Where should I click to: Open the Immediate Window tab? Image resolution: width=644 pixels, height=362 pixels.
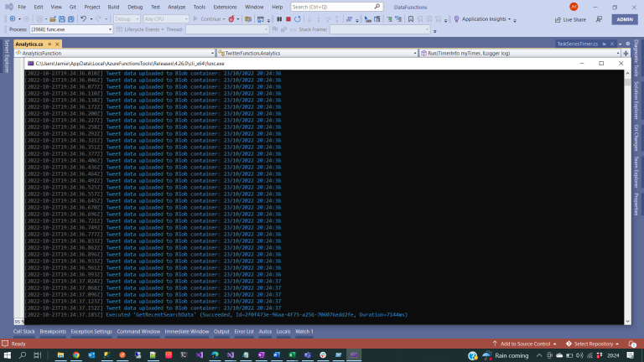187,331
